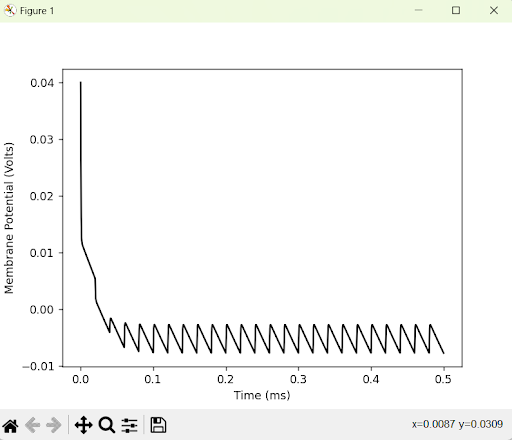Click the 'Figure 1' window title text
Viewport: 512px width, 440px height.
(x=37, y=11)
